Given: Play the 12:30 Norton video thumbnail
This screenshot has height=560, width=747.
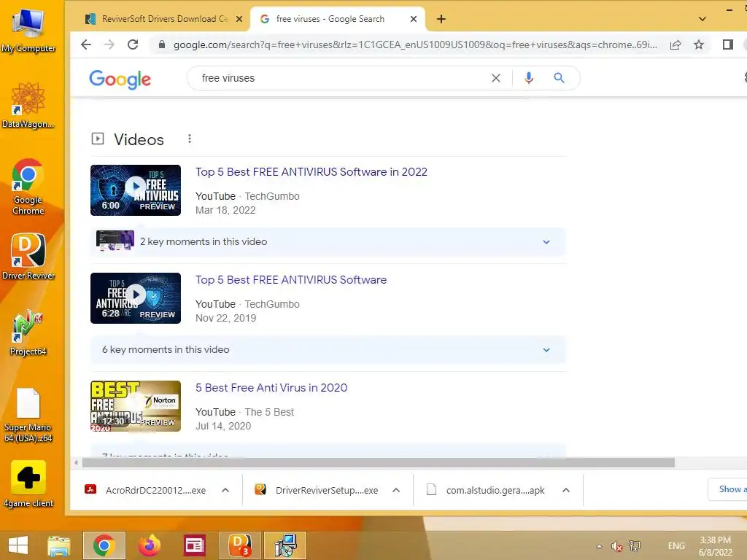Looking at the screenshot, I should (136, 406).
